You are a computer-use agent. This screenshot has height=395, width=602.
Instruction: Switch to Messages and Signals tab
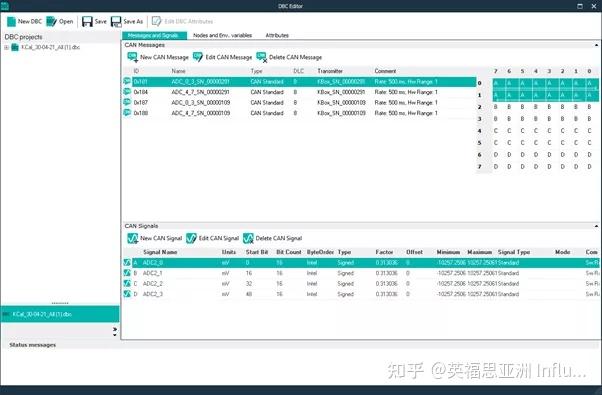point(154,35)
